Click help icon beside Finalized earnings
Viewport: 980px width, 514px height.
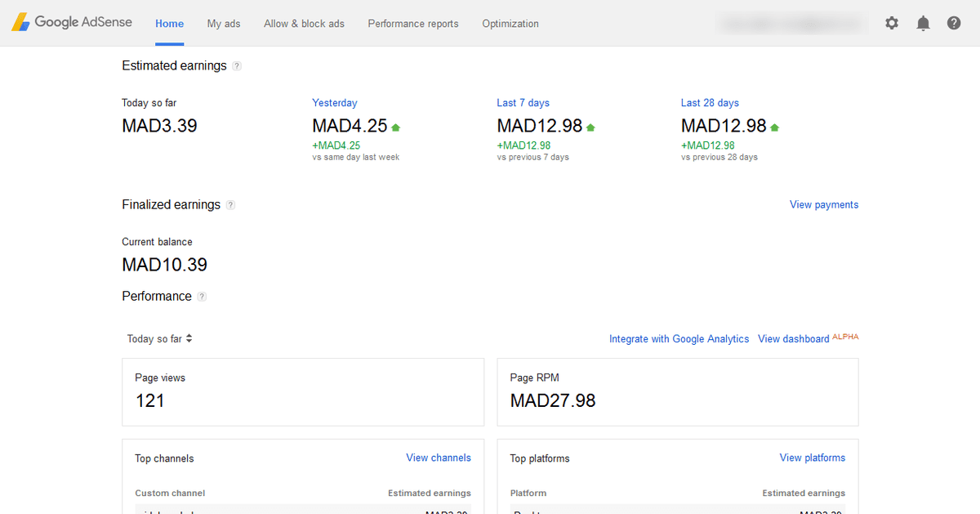[230, 205]
